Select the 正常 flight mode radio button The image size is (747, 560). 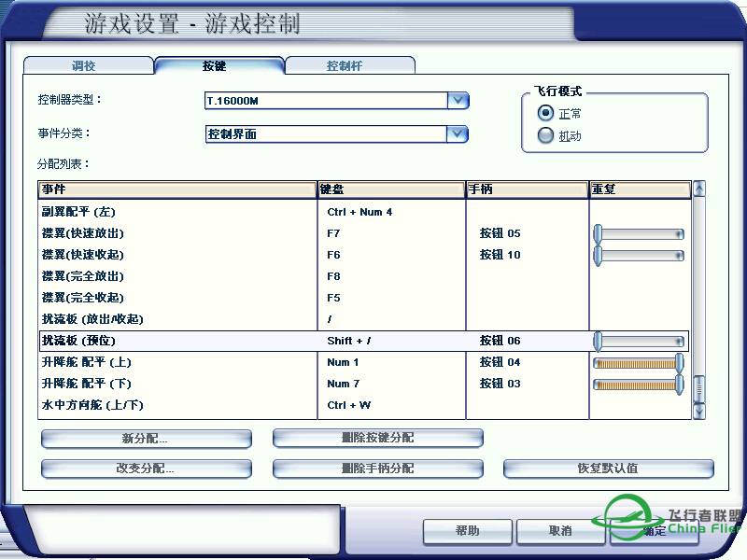tap(545, 113)
